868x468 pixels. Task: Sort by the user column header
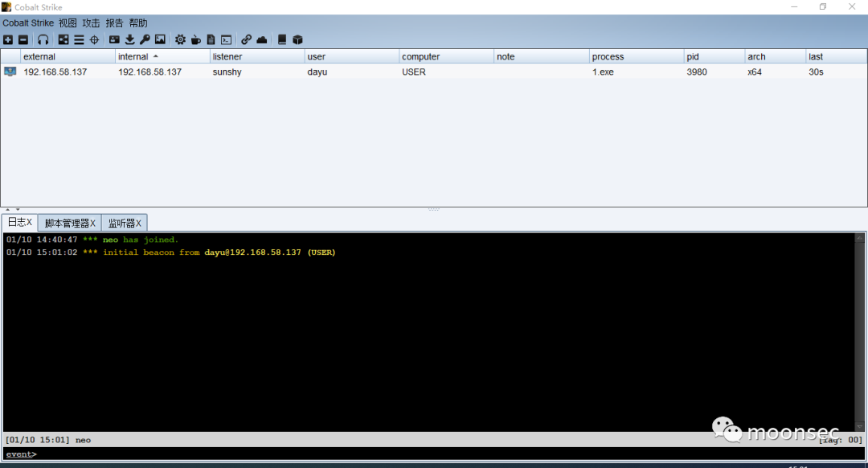[x=351, y=56]
